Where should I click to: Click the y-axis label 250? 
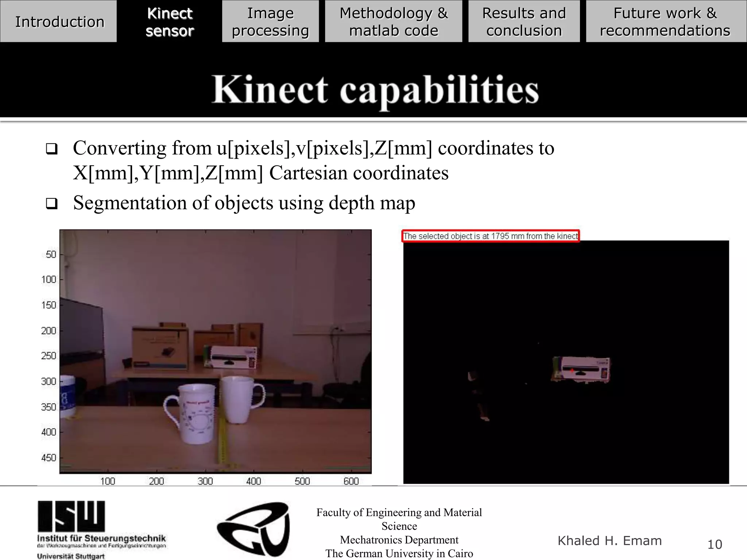(49, 356)
